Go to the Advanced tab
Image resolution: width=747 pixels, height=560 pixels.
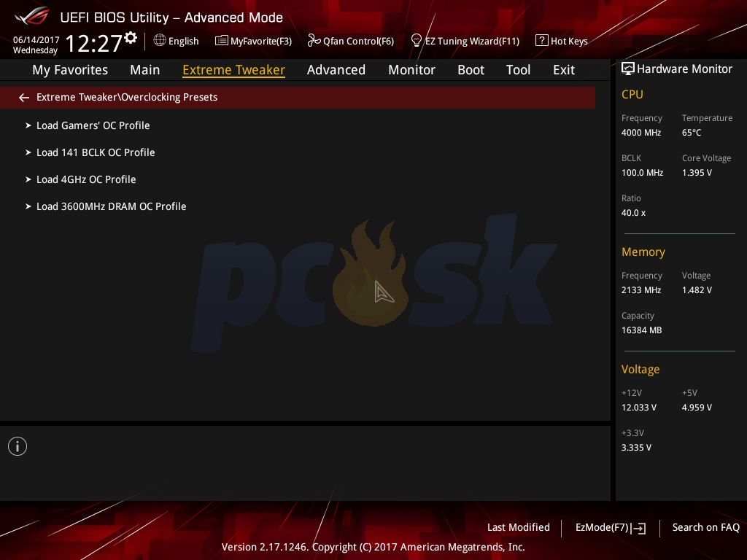336,70
